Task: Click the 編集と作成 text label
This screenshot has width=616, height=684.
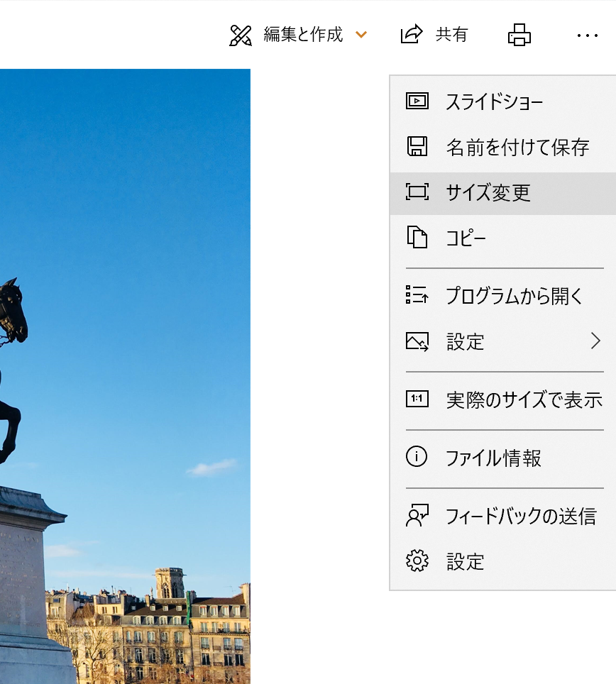Action: tap(303, 35)
